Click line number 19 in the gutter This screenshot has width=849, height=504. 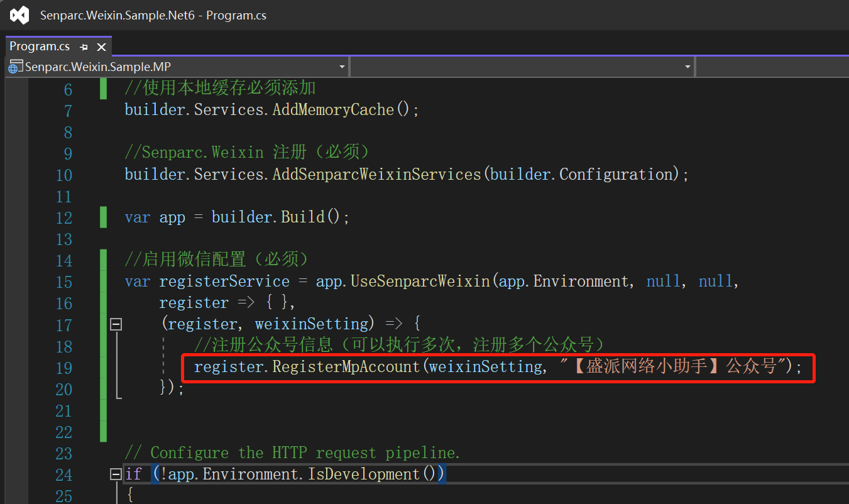click(63, 368)
